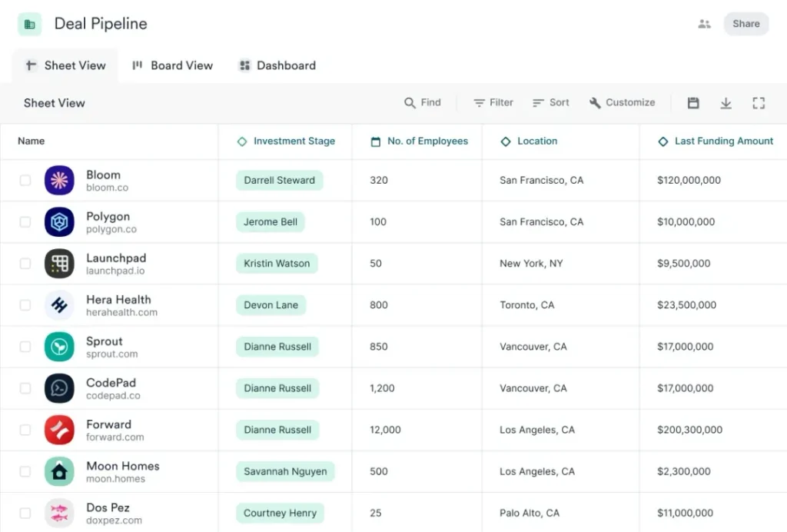The width and height of the screenshot is (787, 532).
Task: Enter fullscreen with the expand icon
Action: click(759, 103)
